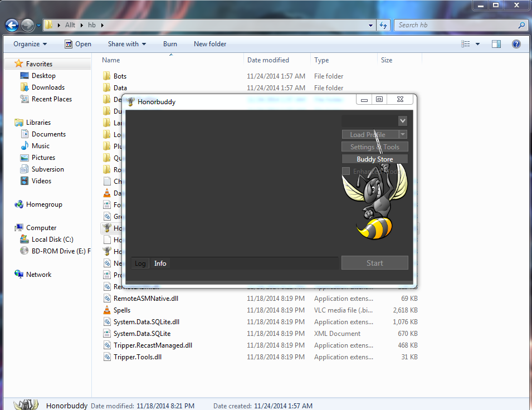The image size is (532, 410).
Task: Switch to the Info tab
Action: [x=160, y=263]
